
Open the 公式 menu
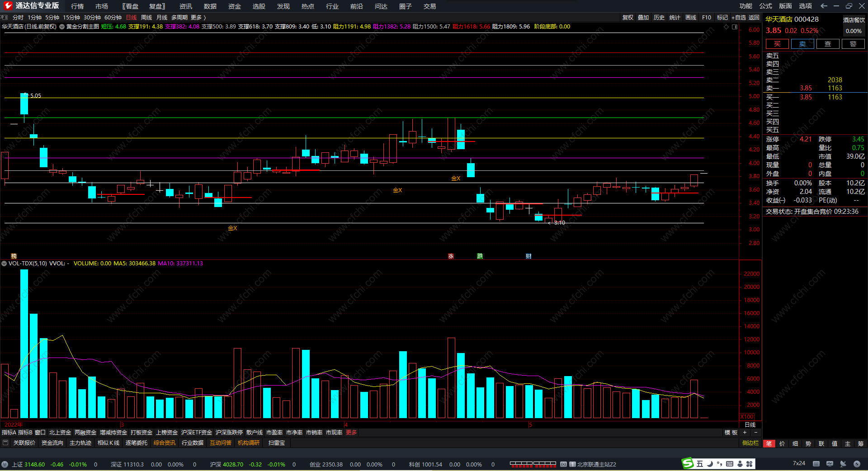[766, 6]
